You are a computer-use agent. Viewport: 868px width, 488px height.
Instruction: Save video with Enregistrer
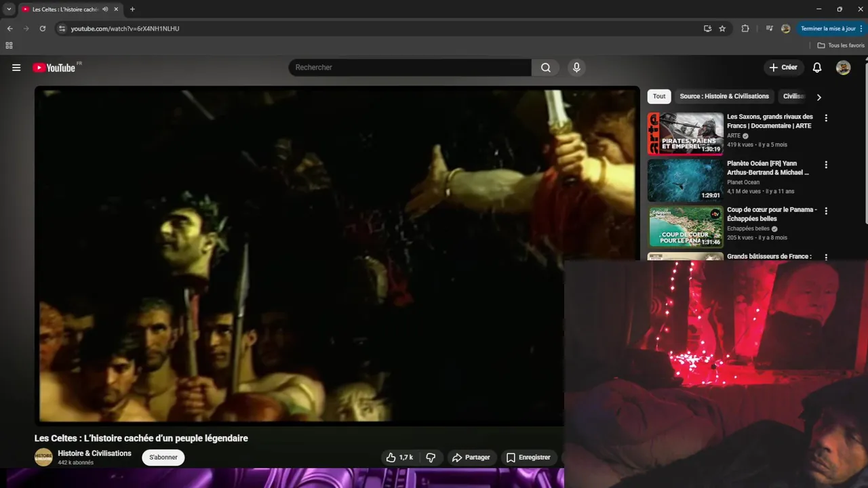(528, 457)
